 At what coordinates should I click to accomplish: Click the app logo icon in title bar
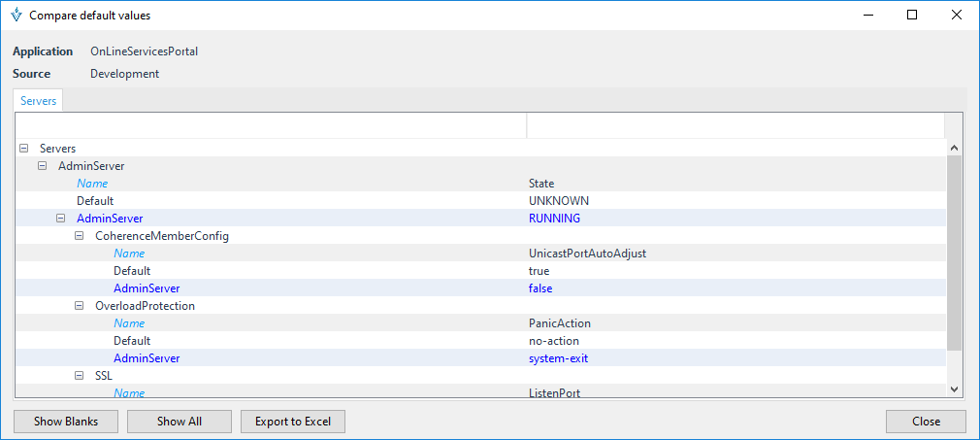point(16,16)
